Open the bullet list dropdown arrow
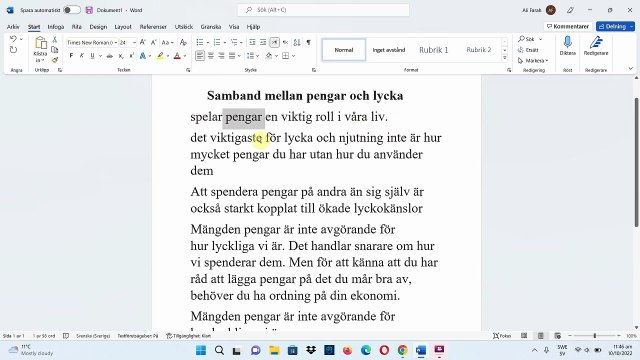 (x=207, y=42)
